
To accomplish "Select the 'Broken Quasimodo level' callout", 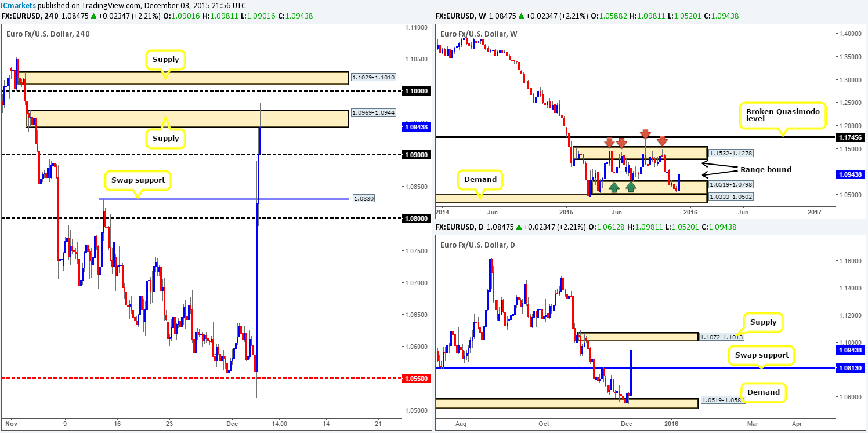I will click(784, 115).
